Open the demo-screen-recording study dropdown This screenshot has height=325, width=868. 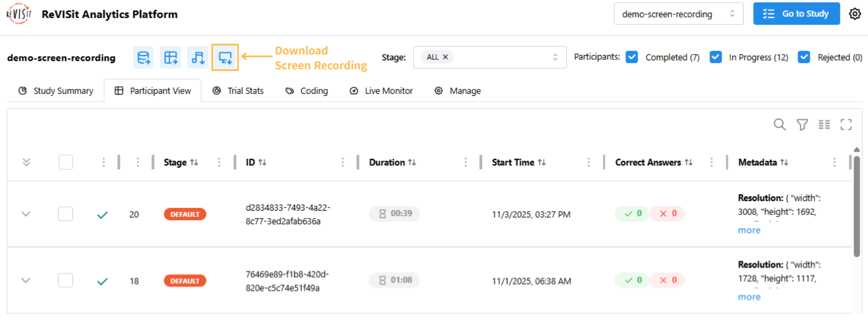[x=679, y=14]
